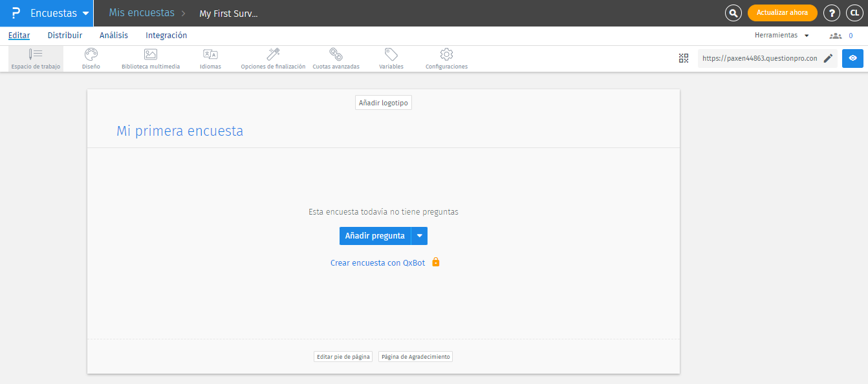868x384 pixels.
Task: Open the search tool
Action: 733,12
